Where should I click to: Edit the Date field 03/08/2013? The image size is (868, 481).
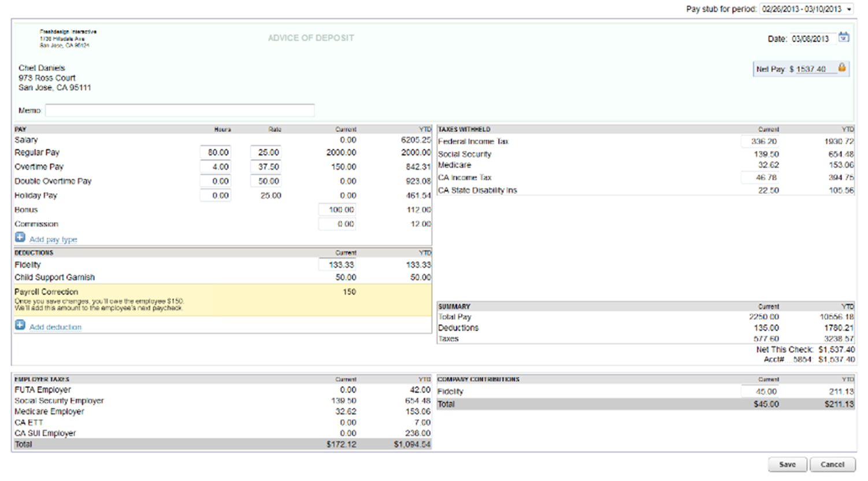[813, 39]
